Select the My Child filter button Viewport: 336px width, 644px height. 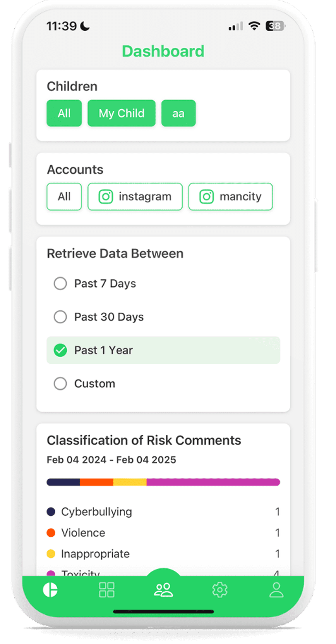coord(122,113)
